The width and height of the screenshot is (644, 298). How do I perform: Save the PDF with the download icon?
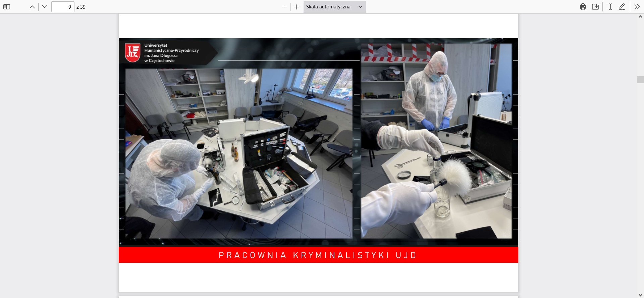point(595,7)
